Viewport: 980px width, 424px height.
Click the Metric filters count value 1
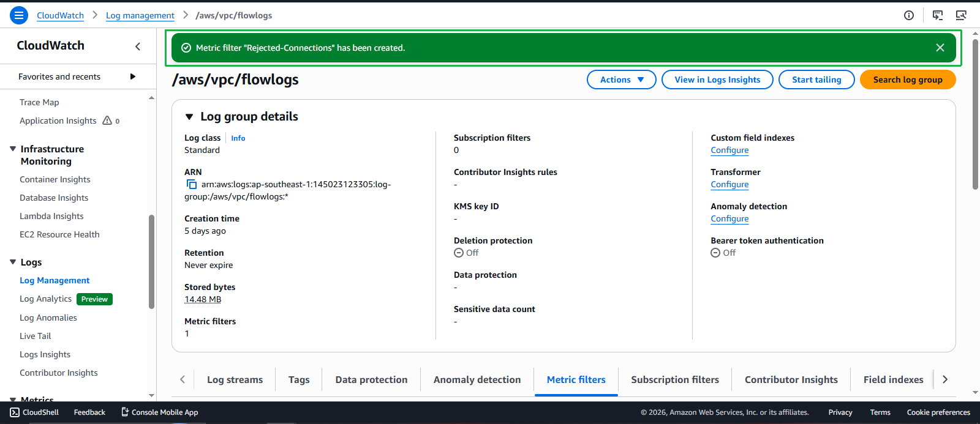coord(187,333)
